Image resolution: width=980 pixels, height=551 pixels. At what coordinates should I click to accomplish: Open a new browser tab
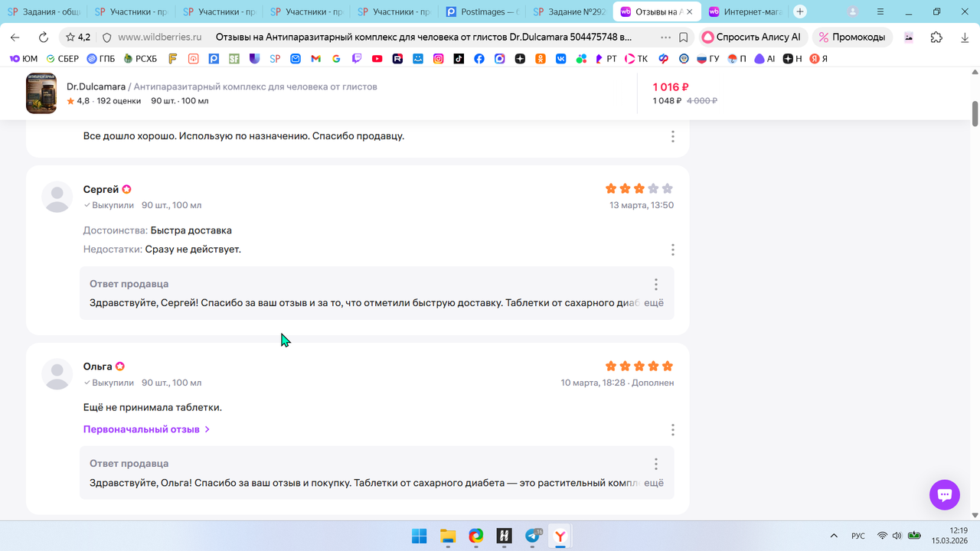coord(800,11)
